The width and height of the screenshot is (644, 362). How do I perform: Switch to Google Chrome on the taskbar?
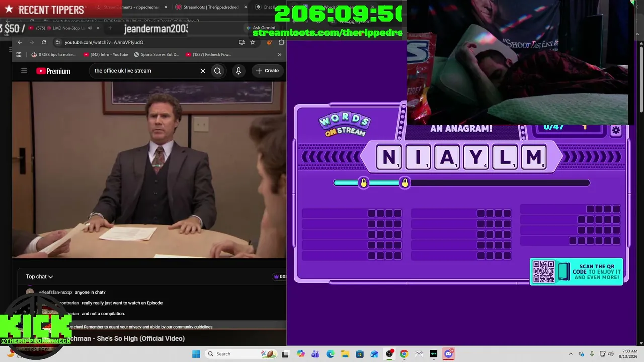404,354
